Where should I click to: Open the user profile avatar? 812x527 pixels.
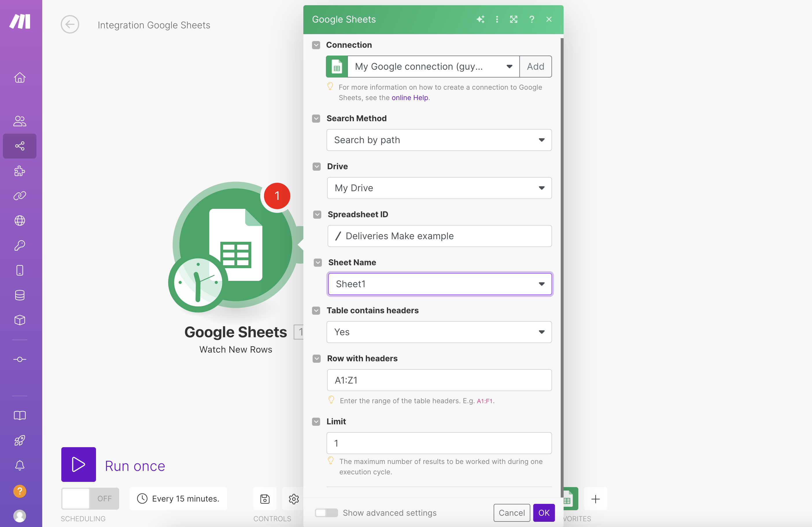click(20, 516)
